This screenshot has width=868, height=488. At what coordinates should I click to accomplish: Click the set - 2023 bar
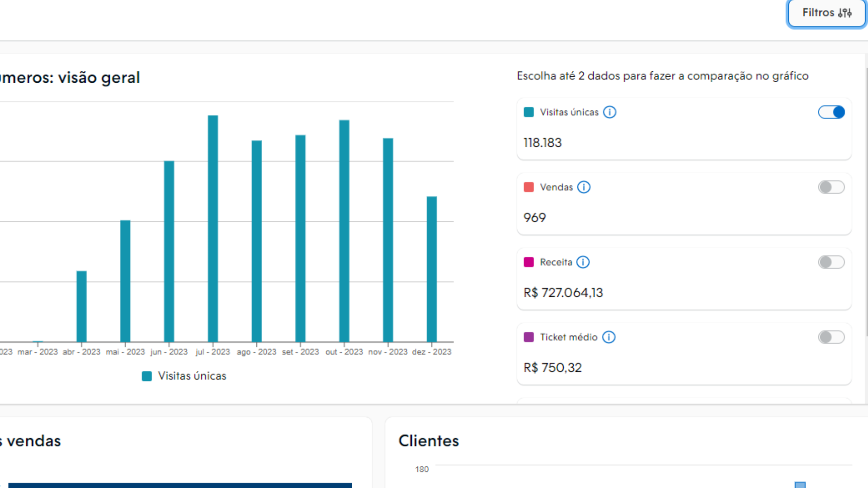click(x=301, y=239)
